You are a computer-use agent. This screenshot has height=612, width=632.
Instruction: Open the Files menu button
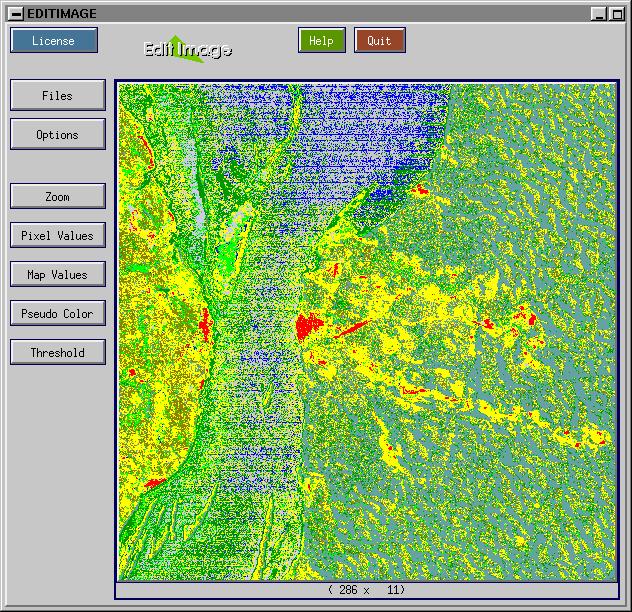coord(58,96)
